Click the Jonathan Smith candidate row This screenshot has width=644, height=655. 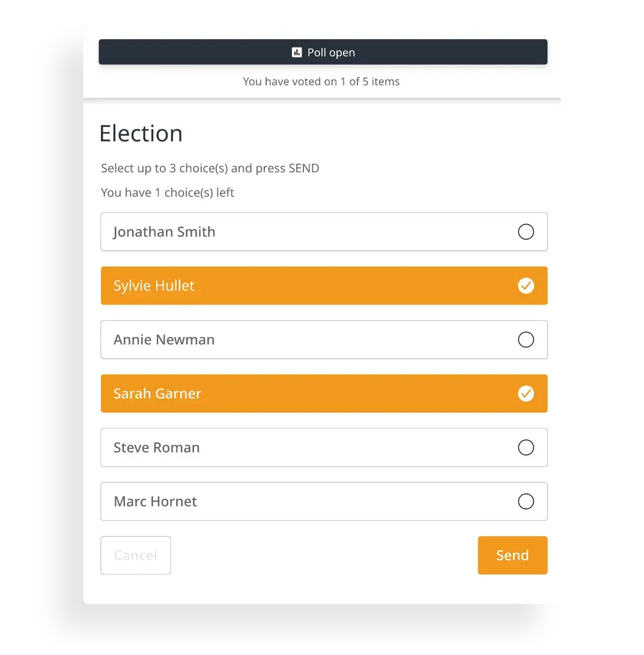324,231
